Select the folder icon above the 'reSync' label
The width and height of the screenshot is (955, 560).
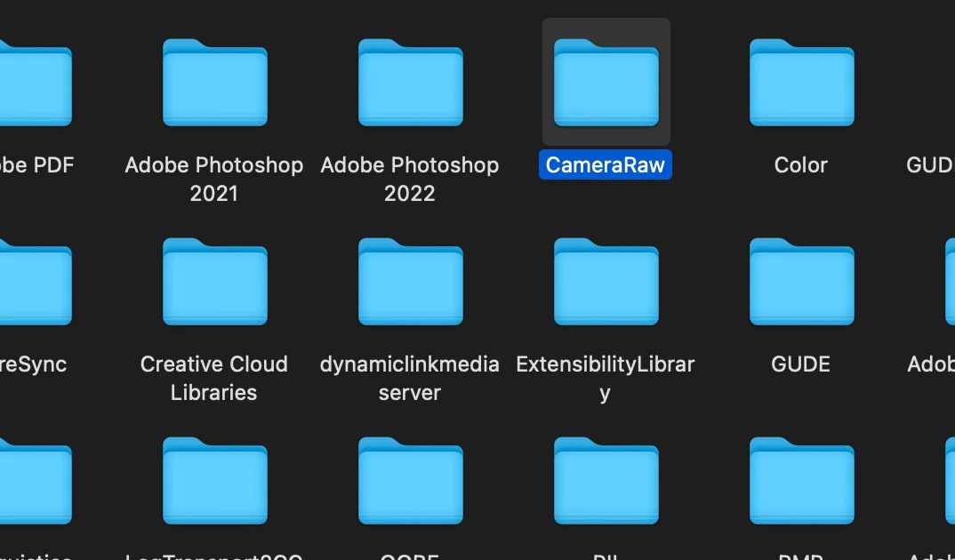click(x=36, y=281)
